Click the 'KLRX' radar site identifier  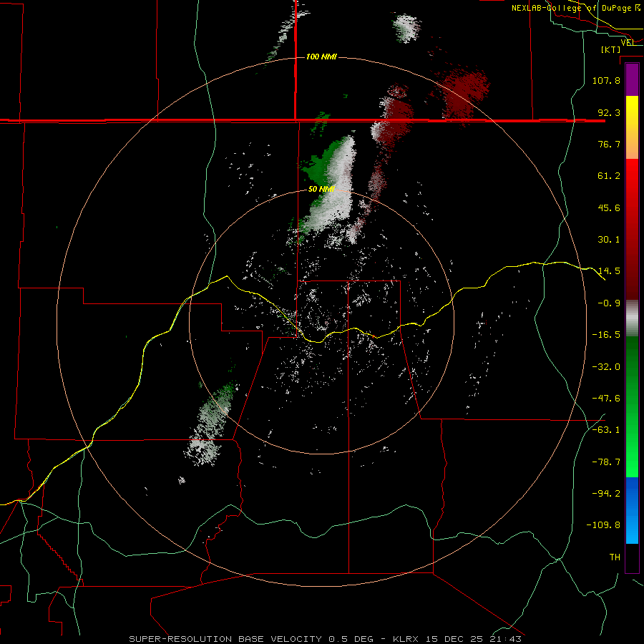click(407, 639)
